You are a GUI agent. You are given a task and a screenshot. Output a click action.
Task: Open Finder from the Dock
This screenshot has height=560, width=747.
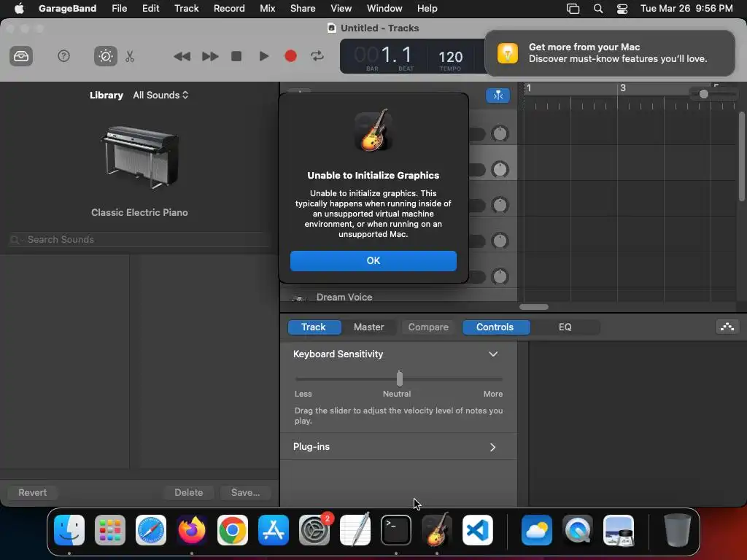pyautogui.click(x=69, y=530)
